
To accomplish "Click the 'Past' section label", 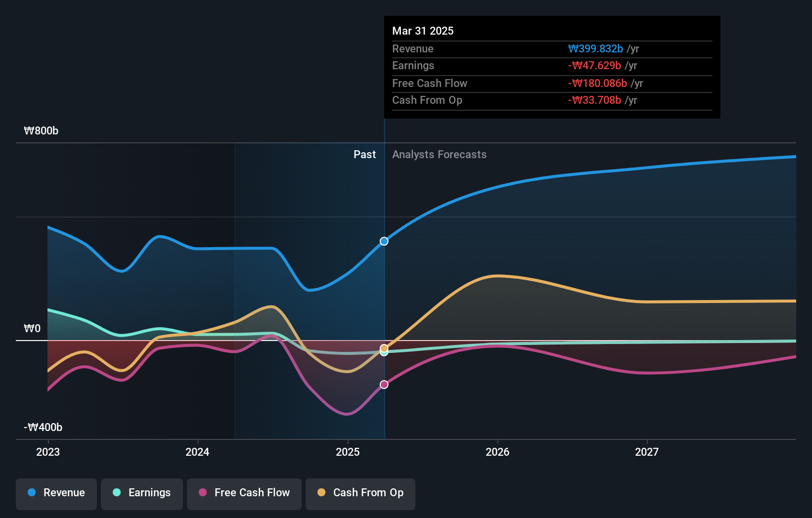I will click(x=364, y=154).
